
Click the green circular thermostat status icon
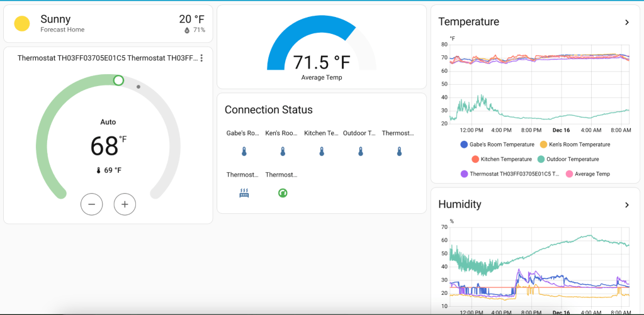(283, 193)
